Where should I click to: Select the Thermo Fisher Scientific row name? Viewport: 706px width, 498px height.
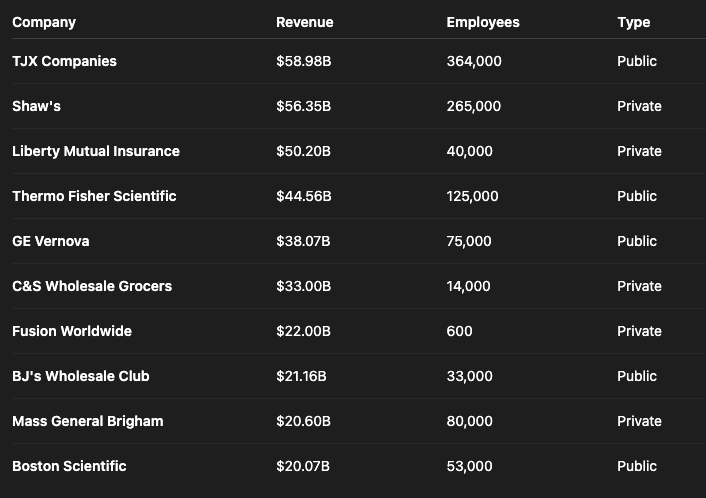(94, 196)
